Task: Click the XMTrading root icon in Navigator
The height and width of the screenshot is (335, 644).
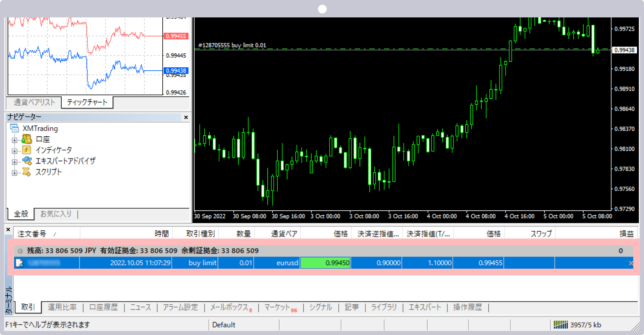Action: pyautogui.click(x=14, y=128)
